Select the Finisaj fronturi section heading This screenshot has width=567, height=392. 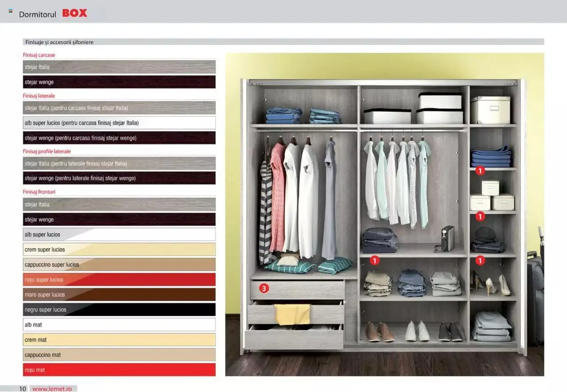pos(39,192)
